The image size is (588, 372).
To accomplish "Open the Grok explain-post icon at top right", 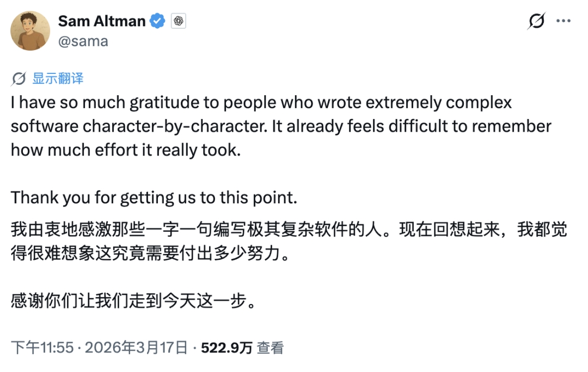I will [536, 21].
